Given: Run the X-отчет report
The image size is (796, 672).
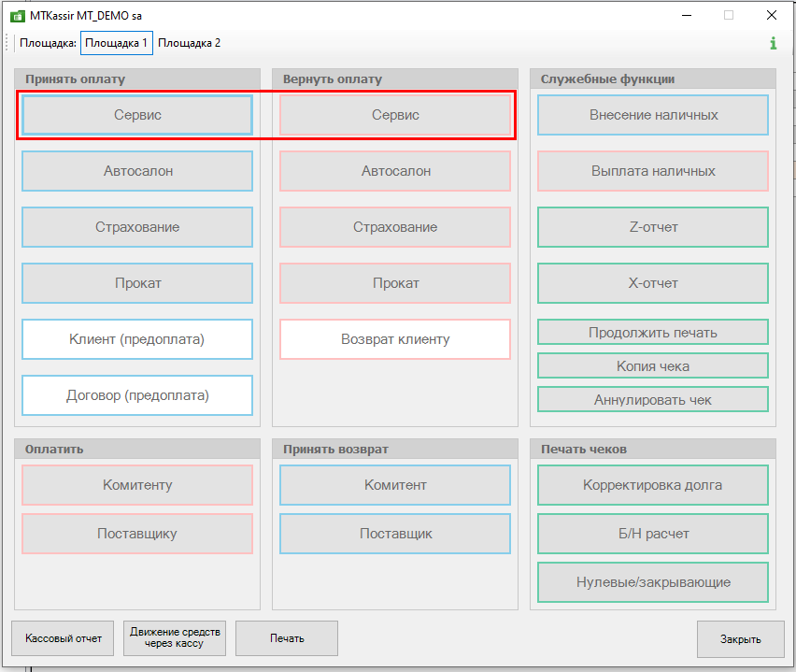Looking at the screenshot, I should (x=653, y=283).
